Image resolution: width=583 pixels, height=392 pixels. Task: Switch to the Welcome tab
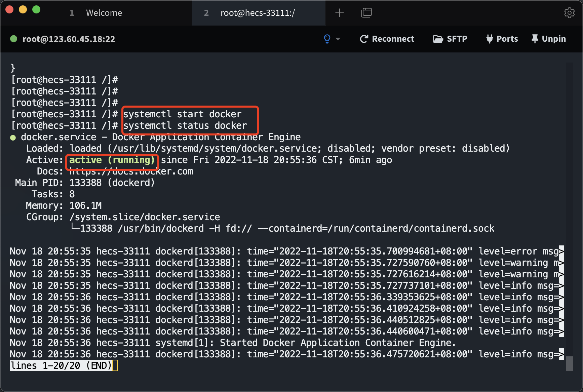104,13
